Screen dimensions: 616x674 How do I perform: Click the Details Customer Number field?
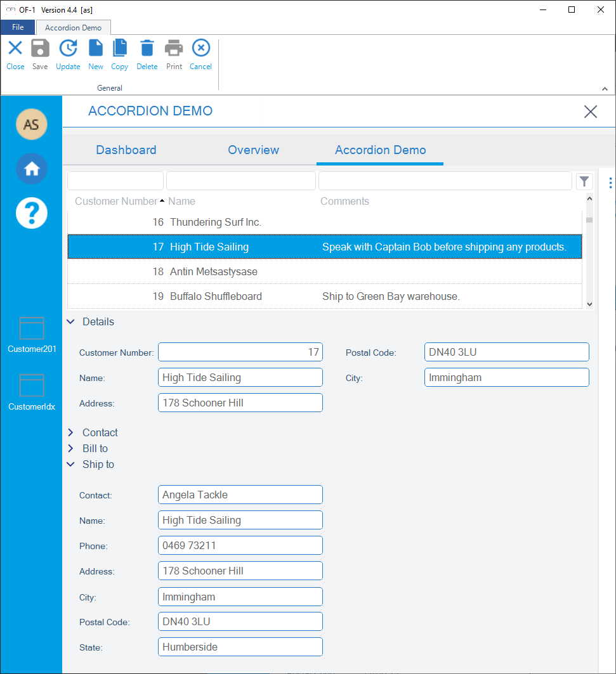click(240, 352)
